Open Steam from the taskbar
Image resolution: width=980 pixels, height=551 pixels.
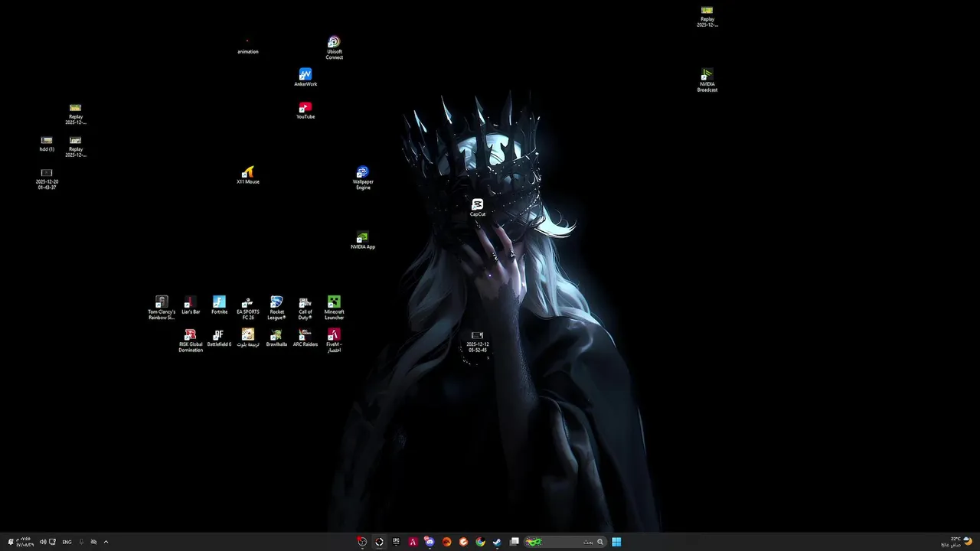point(497,542)
